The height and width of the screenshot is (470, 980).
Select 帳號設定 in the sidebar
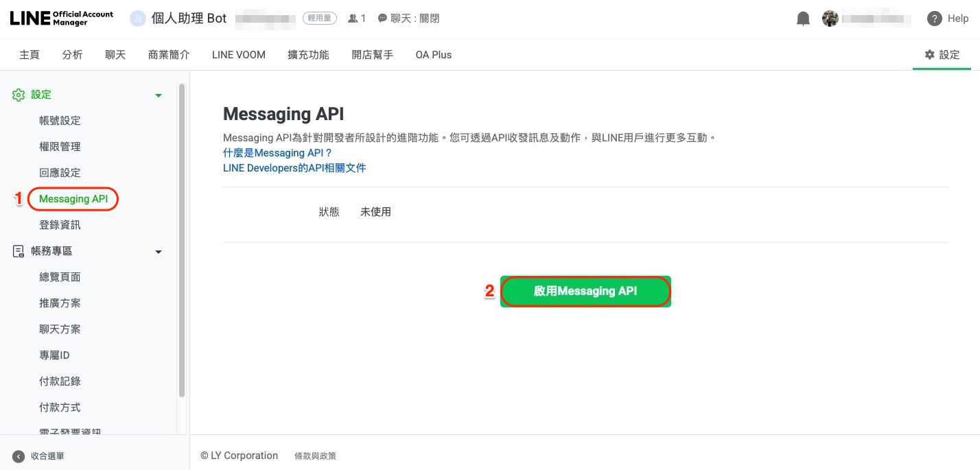[x=60, y=121]
